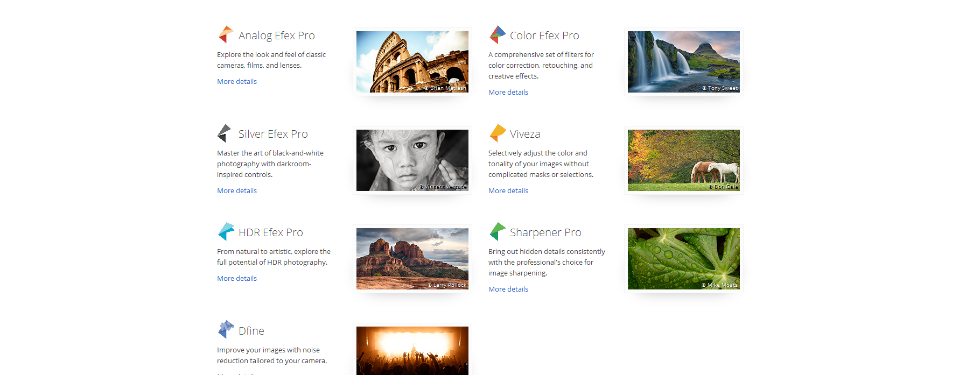This screenshot has height=375, width=980.
Task: Select the Color Efex Pro heading
Action: tap(544, 36)
